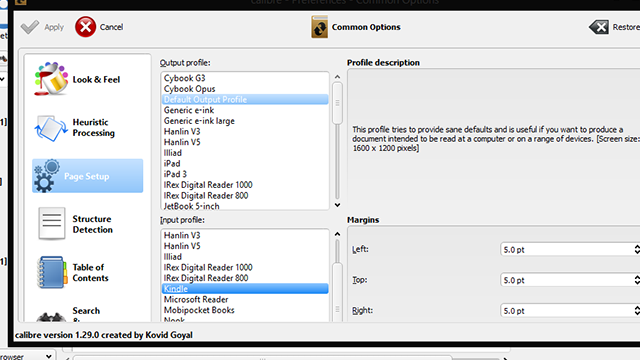Click the Restore defaults arrow icon
This screenshot has width=640, height=360.
[599, 27]
